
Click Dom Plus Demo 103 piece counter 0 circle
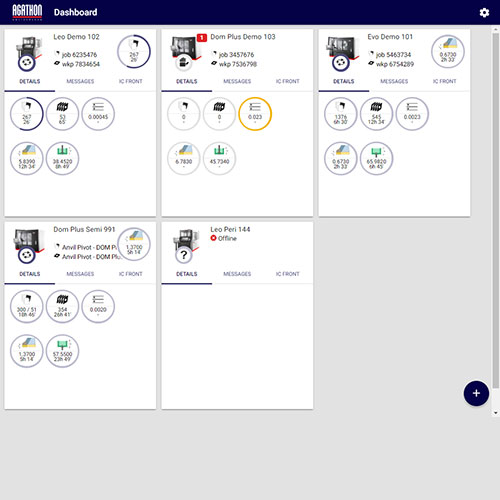coord(184,114)
